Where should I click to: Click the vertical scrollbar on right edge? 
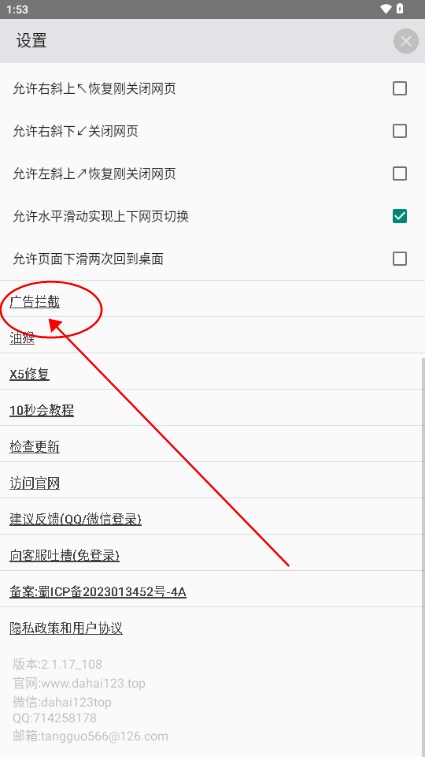click(423, 555)
